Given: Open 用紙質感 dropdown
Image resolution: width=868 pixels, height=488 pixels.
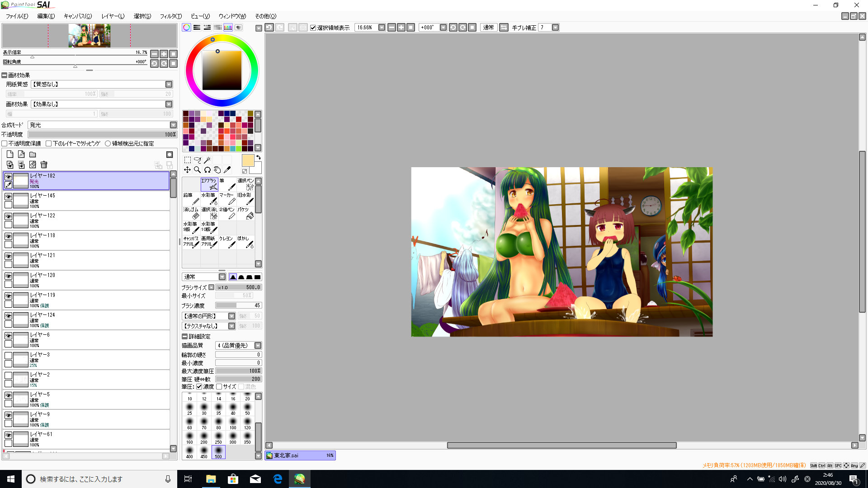Looking at the screenshot, I should (169, 84).
